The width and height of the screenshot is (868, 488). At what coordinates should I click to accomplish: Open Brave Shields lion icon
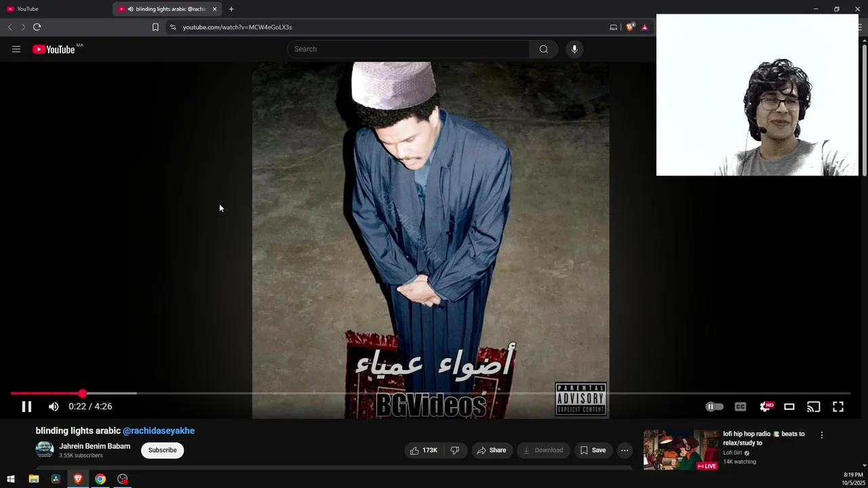click(630, 27)
